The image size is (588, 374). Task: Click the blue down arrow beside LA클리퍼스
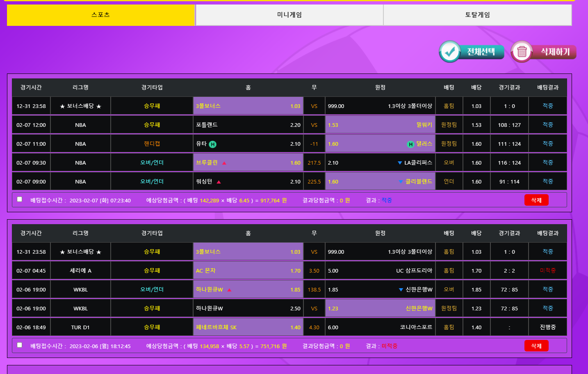400,163
